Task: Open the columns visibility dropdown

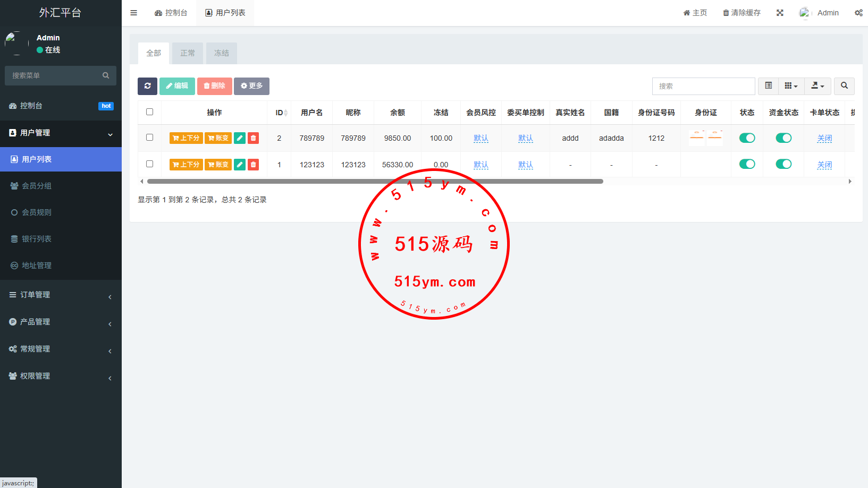Action: pos(791,86)
